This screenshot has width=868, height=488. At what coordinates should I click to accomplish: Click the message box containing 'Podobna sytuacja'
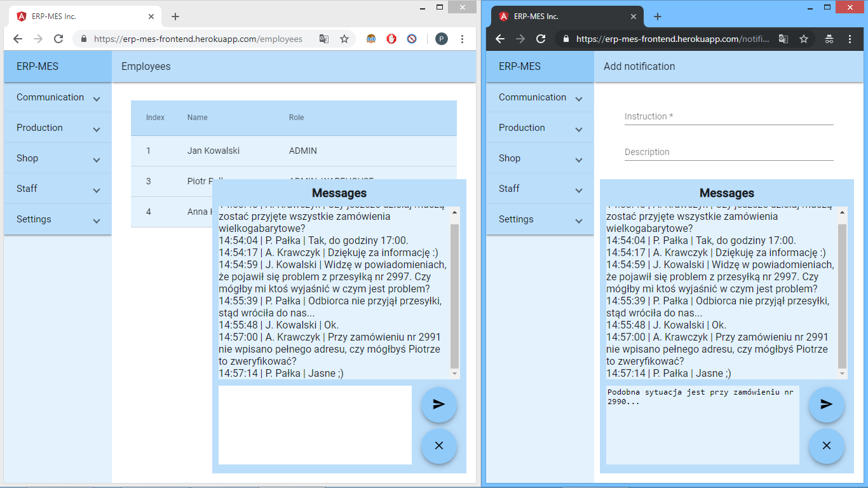[703, 425]
